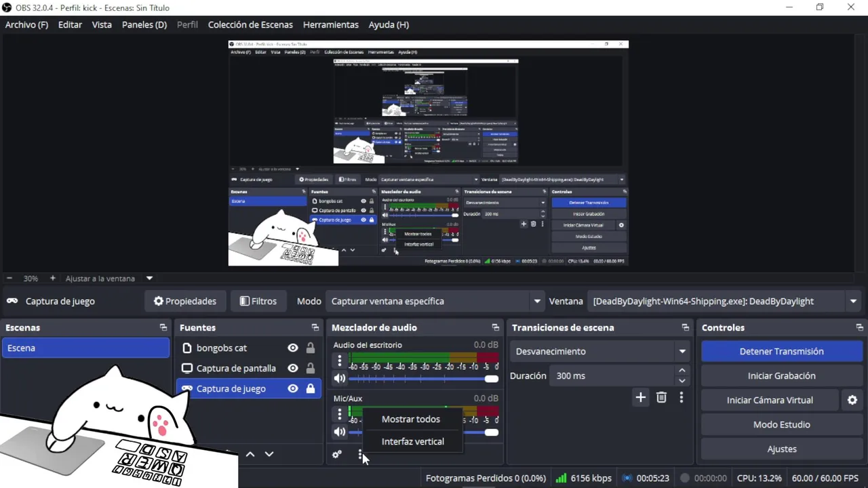Move selected source down arrow
The width and height of the screenshot is (868, 488).
[x=269, y=454]
